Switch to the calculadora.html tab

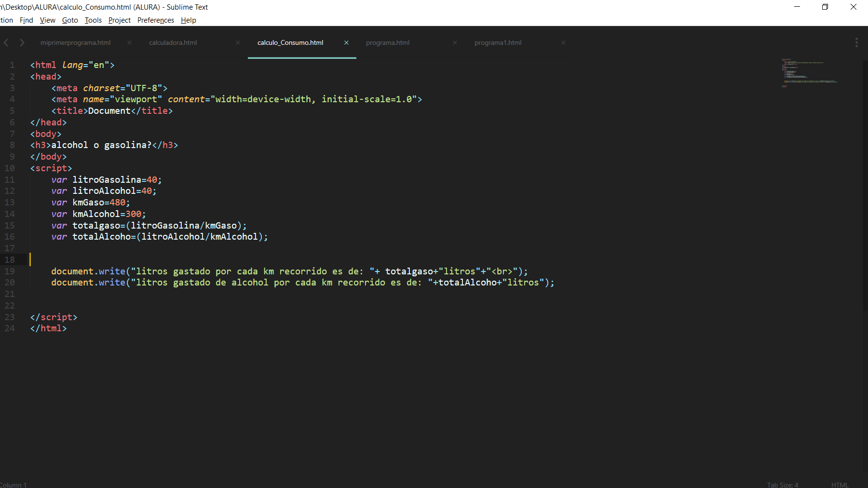point(173,42)
